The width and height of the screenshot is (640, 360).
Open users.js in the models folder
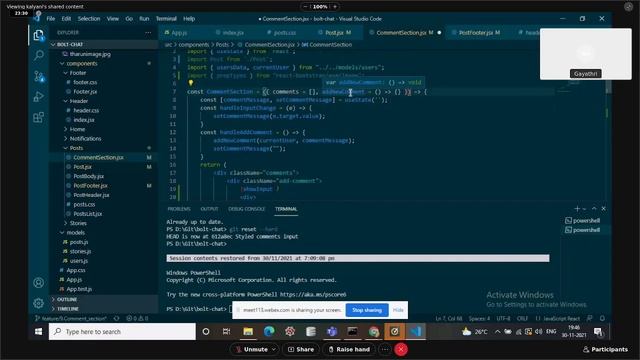tap(78, 260)
